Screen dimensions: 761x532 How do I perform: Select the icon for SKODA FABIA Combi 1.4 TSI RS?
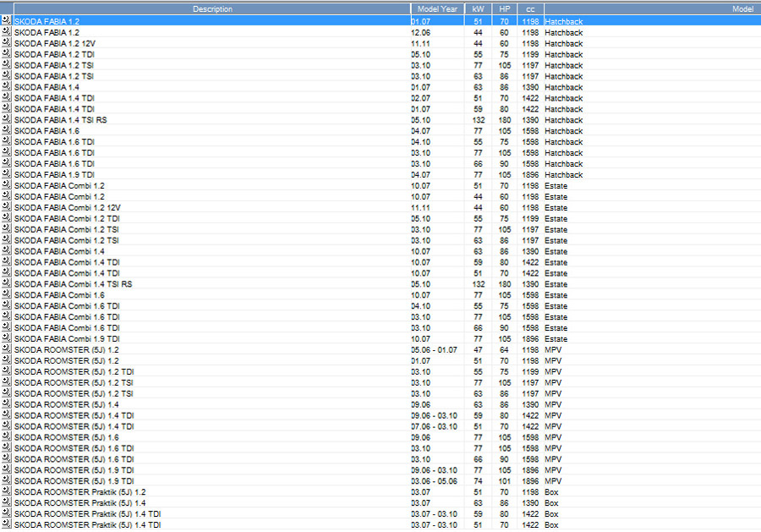pyautogui.click(x=6, y=283)
